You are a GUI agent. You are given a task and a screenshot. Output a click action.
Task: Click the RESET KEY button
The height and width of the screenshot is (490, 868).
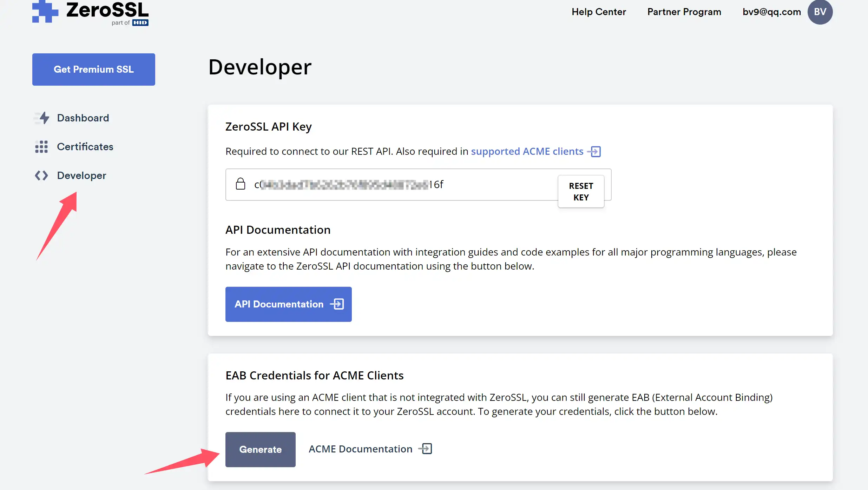[581, 192]
